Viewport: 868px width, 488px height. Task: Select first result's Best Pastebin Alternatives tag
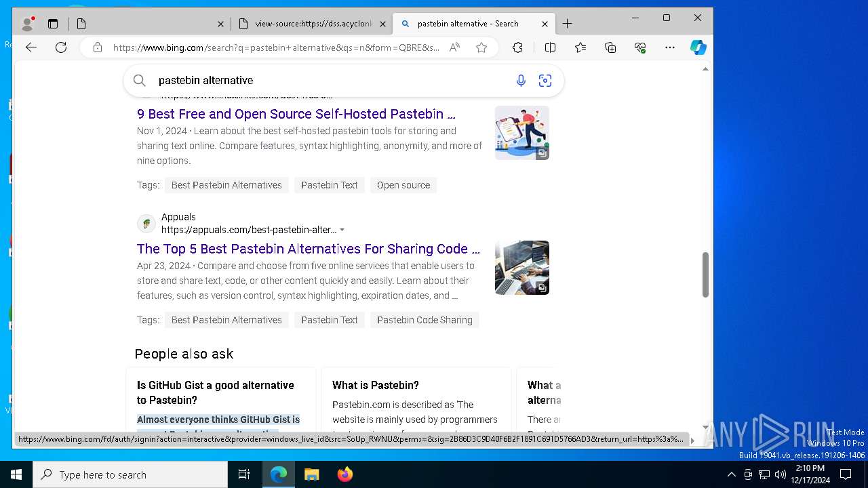point(226,185)
